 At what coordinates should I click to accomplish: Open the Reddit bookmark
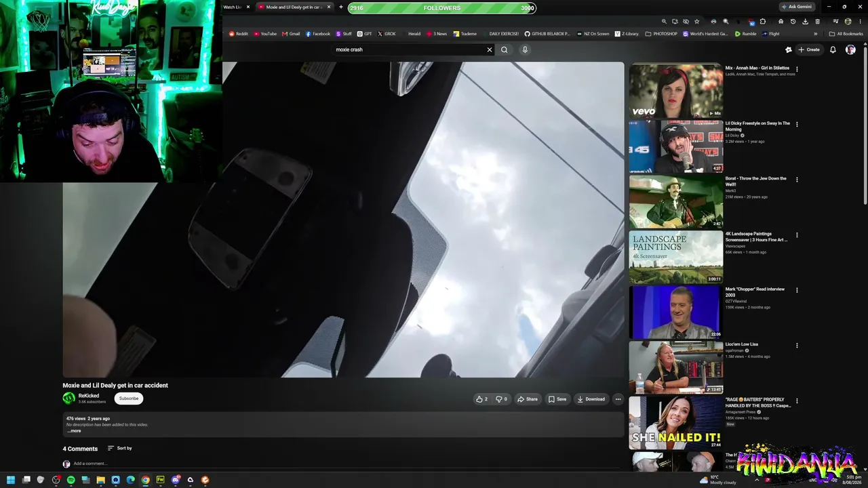click(239, 34)
